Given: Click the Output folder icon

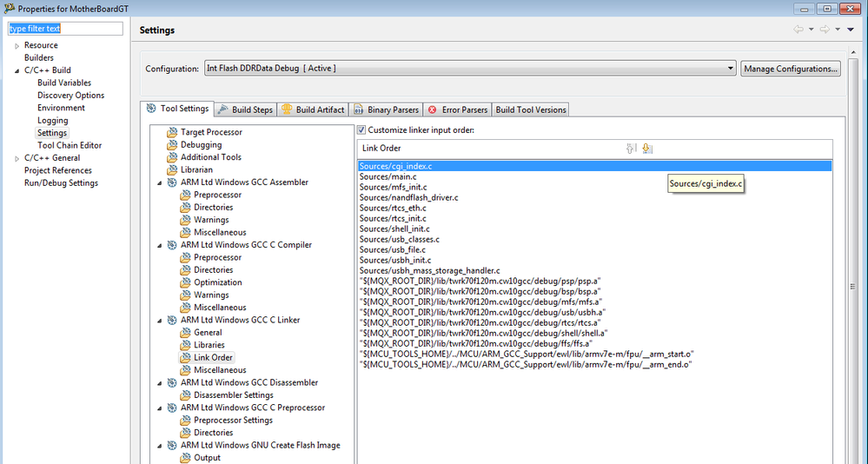Looking at the screenshot, I should [185, 458].
